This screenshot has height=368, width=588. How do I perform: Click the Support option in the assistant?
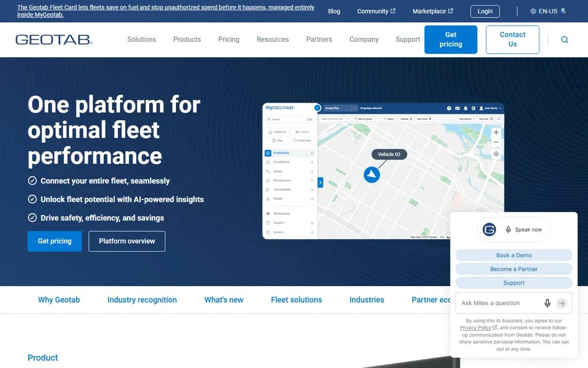point(514,283)
